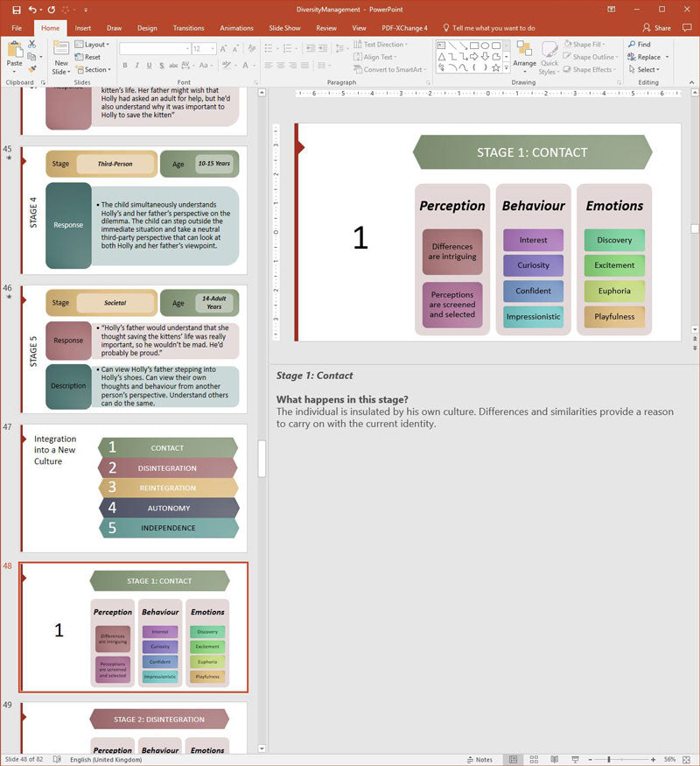The image size is (700, 766).
Task: Undo the last action
Action: [32, 10]
